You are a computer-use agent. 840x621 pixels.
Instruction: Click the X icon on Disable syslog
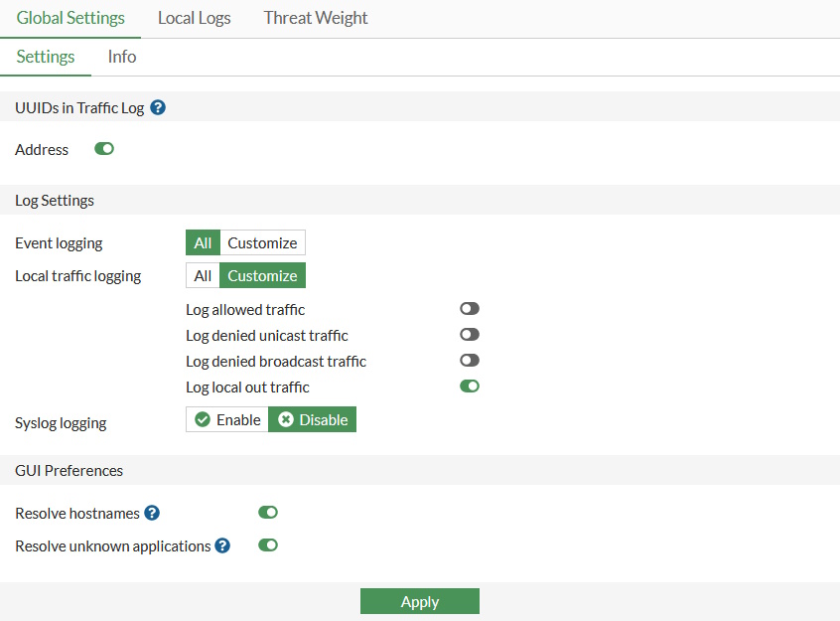(x=286, y=419)
